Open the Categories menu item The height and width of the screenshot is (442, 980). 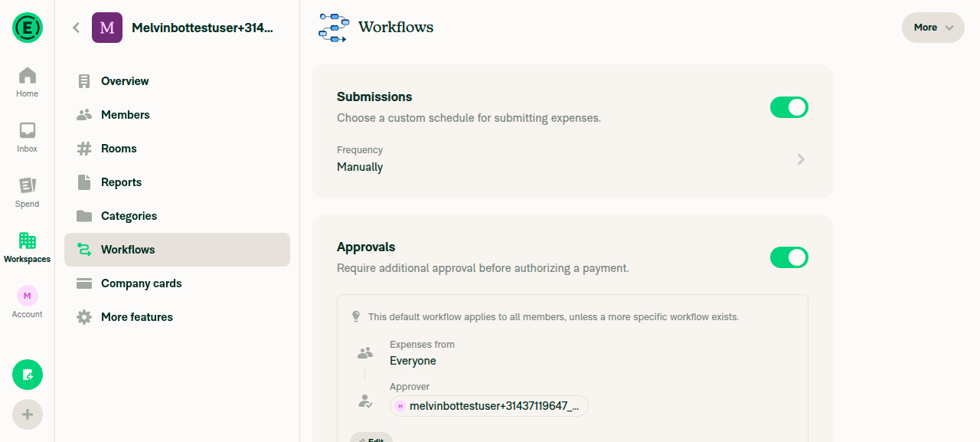tap(178, 216)
